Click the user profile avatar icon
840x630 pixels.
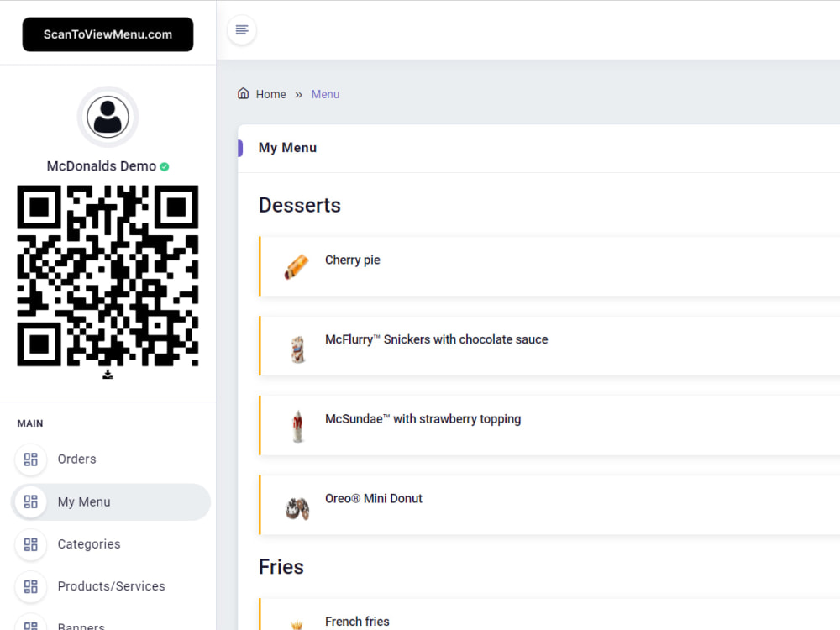[108, 117]
